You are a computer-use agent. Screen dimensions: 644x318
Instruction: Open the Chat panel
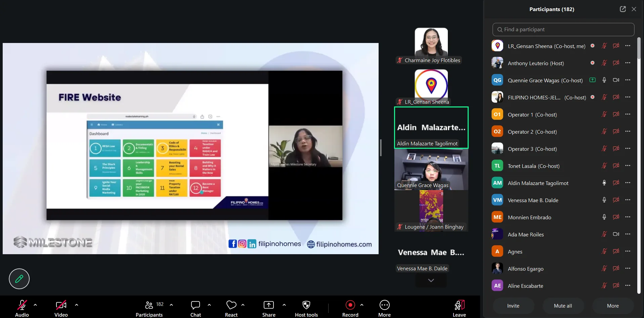coord(196,308)
